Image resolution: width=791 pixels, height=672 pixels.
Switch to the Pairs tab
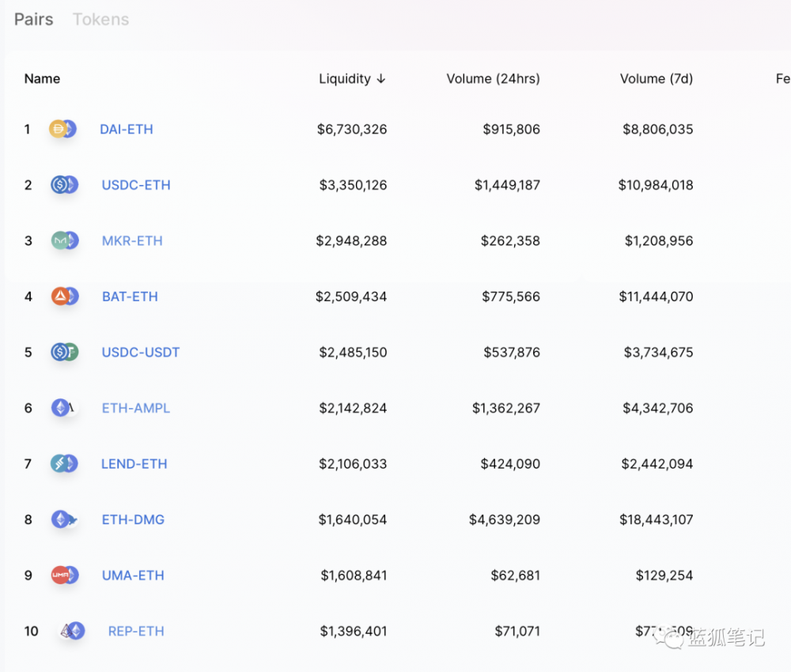34,20
